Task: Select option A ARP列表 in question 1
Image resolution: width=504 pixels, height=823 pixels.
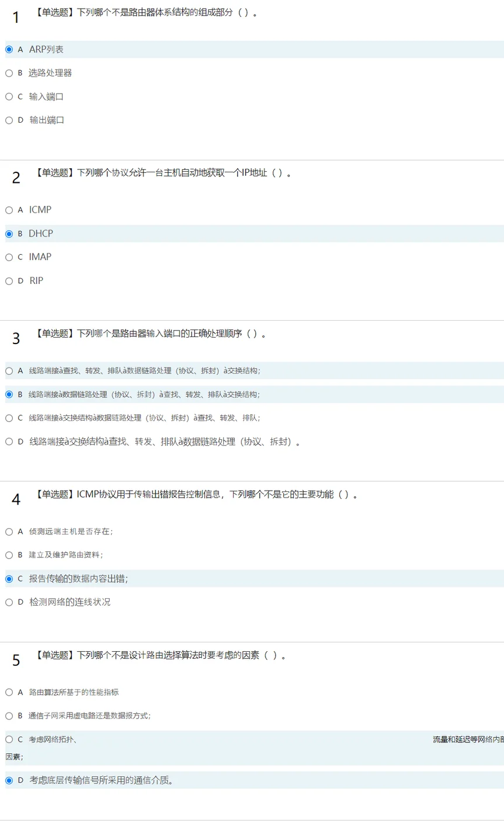Action: point(9,50)
